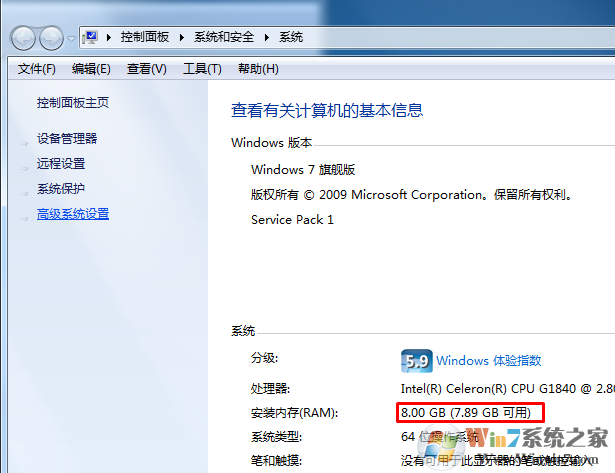This screenshot has width=615, height=473.
Task: Expand arrow after 系统和安全 breadcrumb
Action: (267, 38)
